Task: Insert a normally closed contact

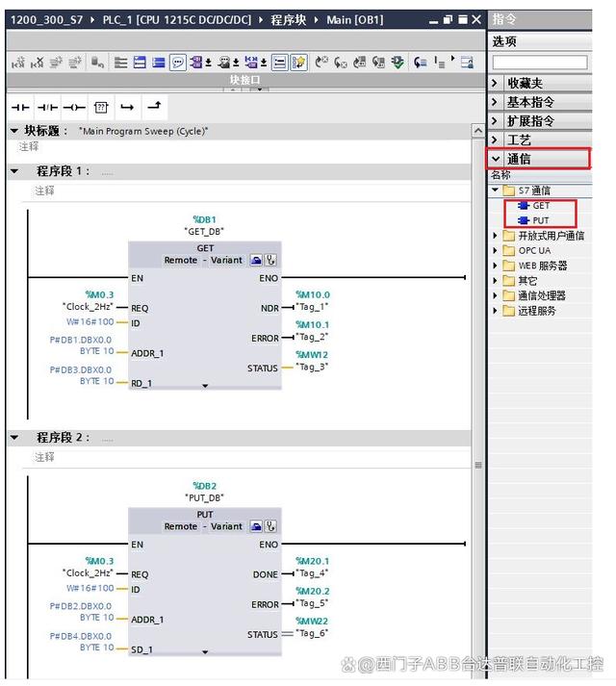Action: pos(47,107)
